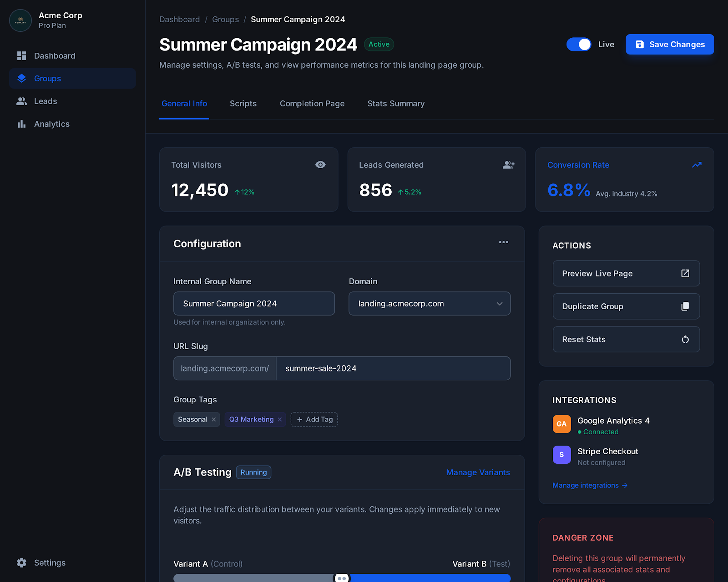The height and width of the screenshot is (582, 728).
Task: Open the Configuration three-dot menu
Action: tap(503, 242)
